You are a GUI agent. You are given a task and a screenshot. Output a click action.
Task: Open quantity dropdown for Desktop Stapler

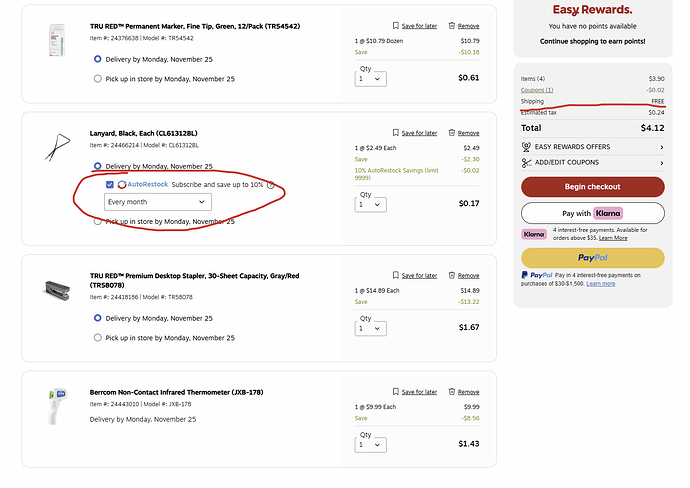(371, 328)
